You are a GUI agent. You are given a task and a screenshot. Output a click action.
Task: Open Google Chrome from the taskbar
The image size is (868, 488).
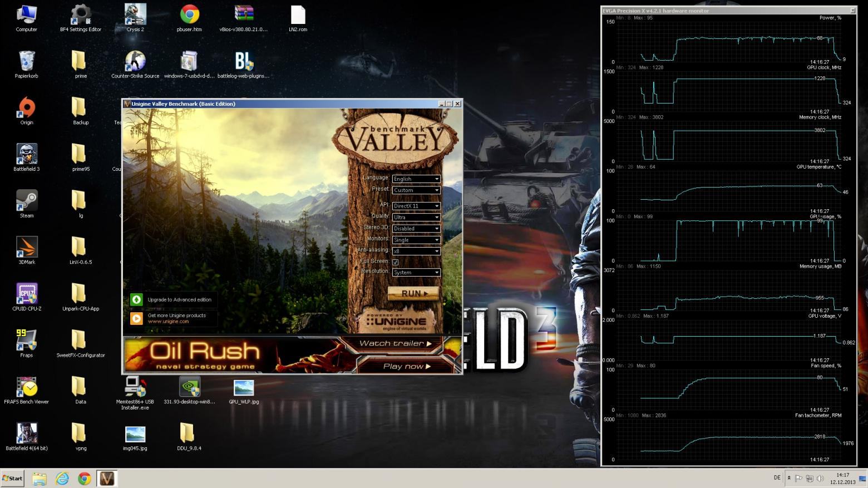click(84, 478)
